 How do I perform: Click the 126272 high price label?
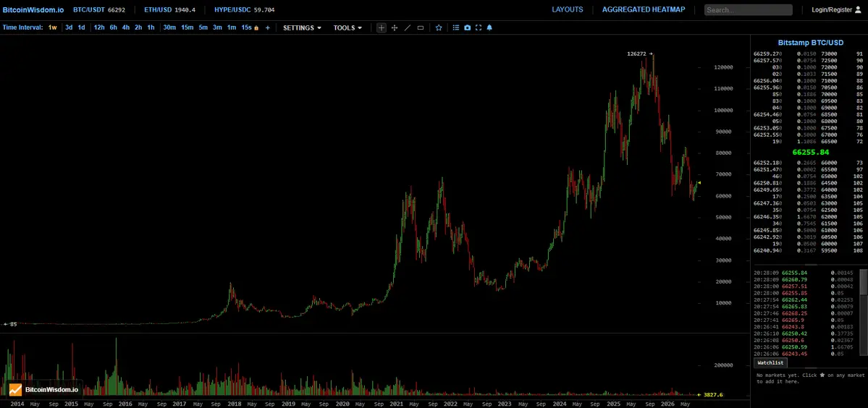point(637,54)
